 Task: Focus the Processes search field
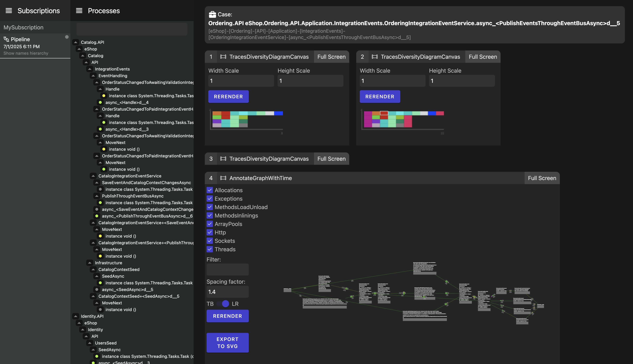pyautogui.click(x=132, y=29)
